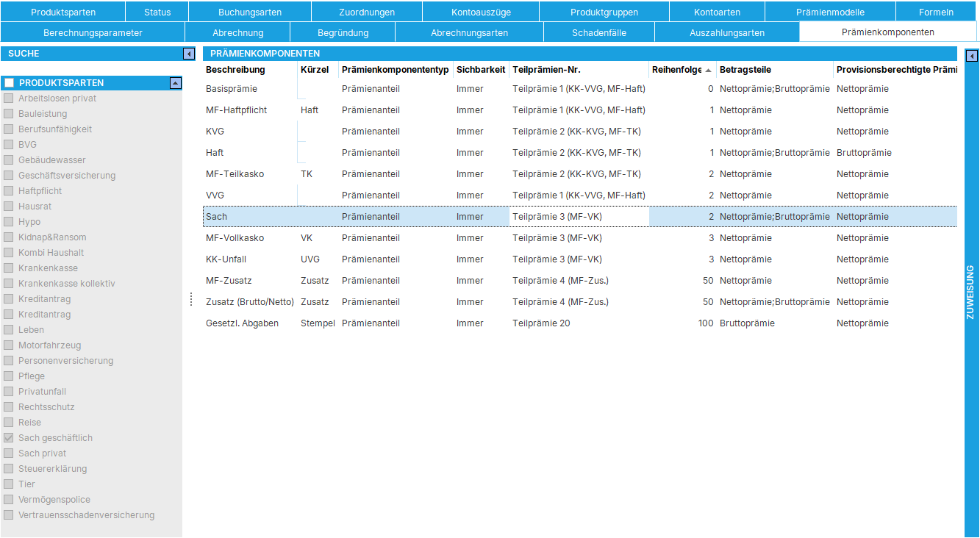Viewport: 980px width, 538px height.
Task: Uncheck the Sach geschäftlich checkbox
Action: coord(10,437)
